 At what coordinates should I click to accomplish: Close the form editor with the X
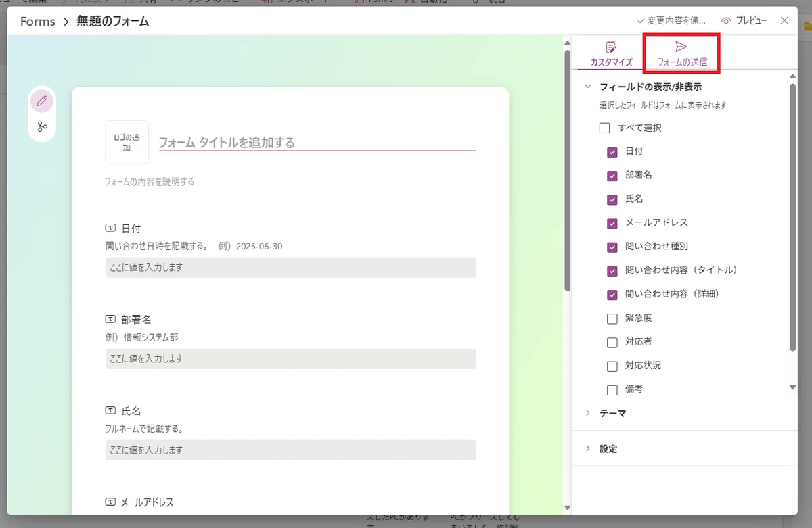tap(785, 20)
